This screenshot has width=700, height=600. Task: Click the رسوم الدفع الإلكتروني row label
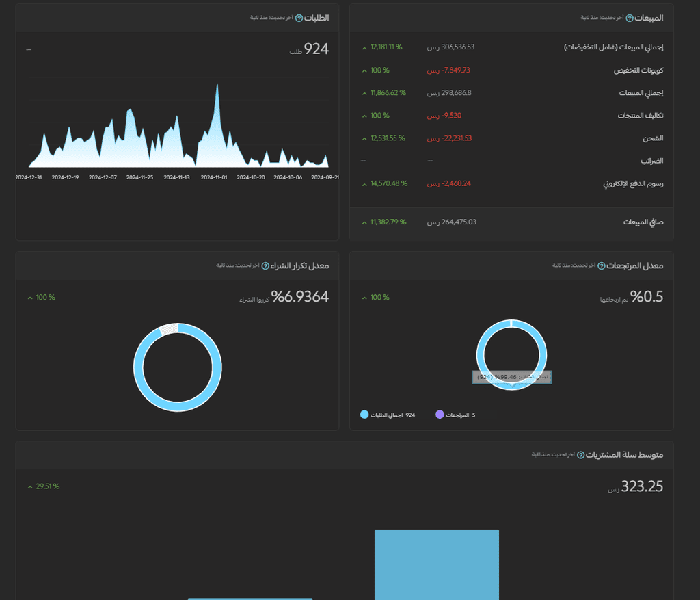[633, 183]
